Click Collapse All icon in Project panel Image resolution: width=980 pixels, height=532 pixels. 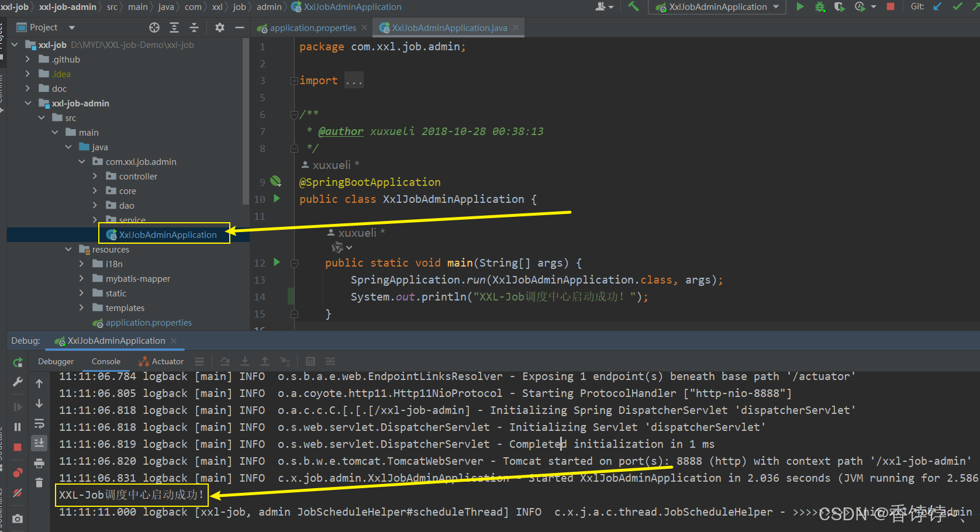pyautogui.click(x=194, y=27)
